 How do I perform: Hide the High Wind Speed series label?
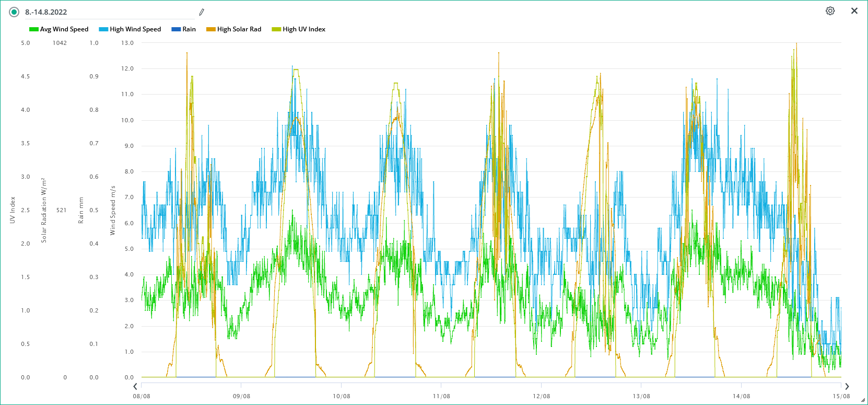tap(135, 29)
